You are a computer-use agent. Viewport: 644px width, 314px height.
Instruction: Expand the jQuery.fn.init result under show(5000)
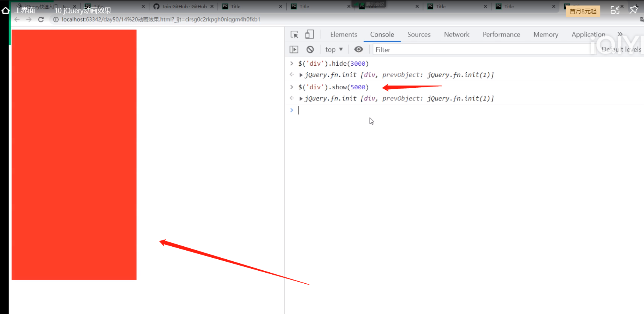pos(301,99)
